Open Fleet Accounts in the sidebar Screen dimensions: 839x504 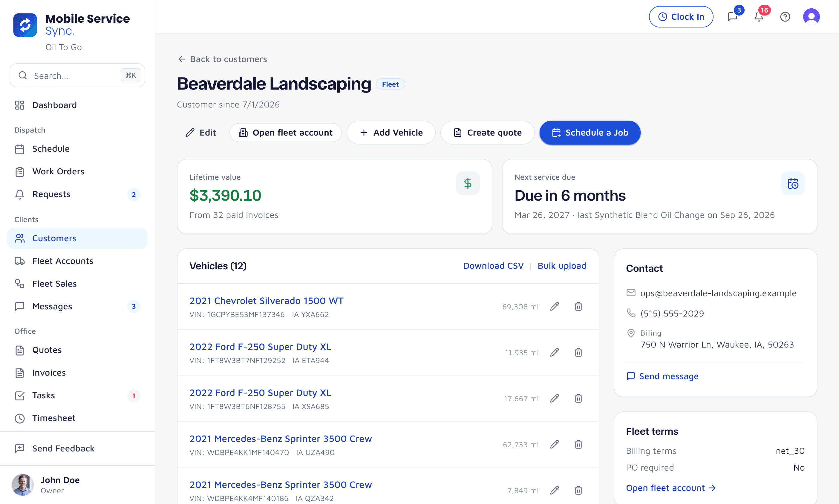tap(77, 261)
